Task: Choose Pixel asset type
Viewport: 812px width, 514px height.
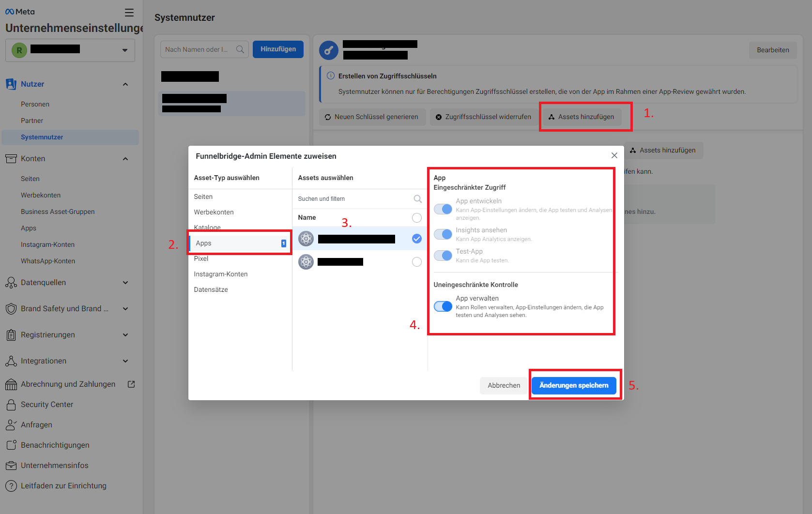Action: [201, 259]
